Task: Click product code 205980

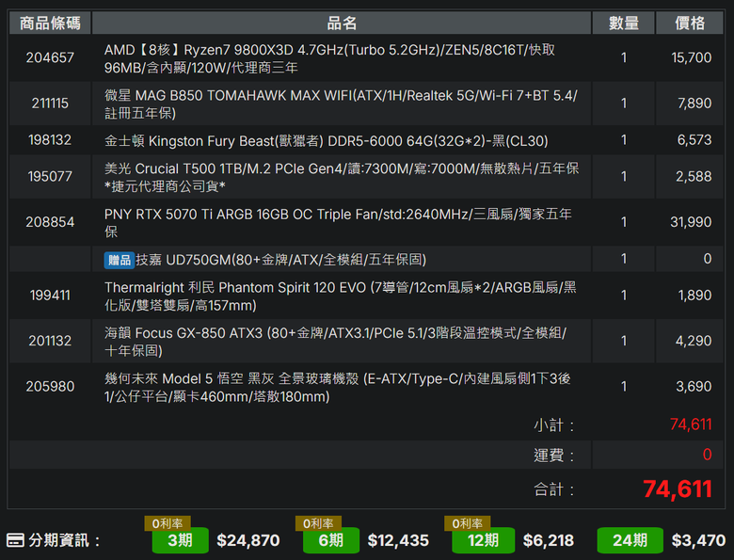Action: [x=50, y=386]
